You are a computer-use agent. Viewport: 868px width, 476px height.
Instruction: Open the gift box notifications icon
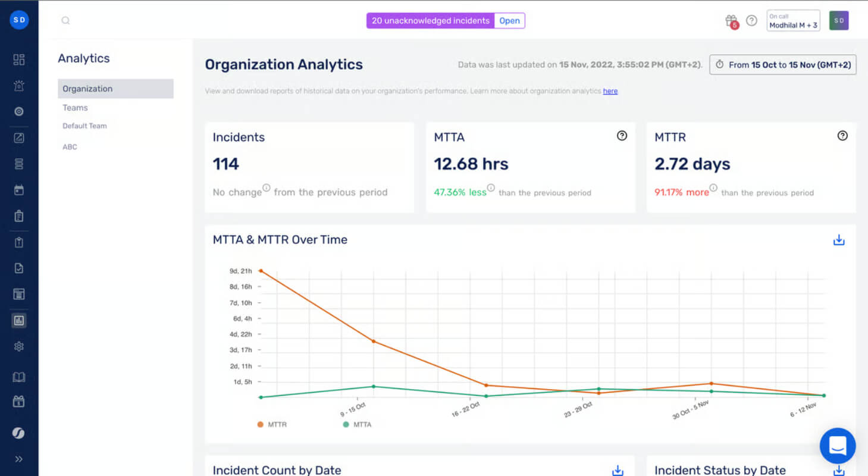click(x=732, y=21)
